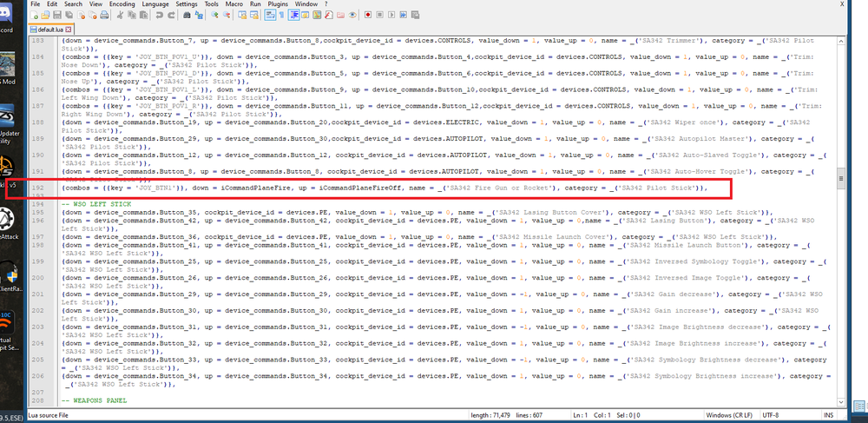Zoom out using the toolbar magnifier
The width and height of the screenshot is (868, 423).
pyautogui.click(x=227, y=16)
